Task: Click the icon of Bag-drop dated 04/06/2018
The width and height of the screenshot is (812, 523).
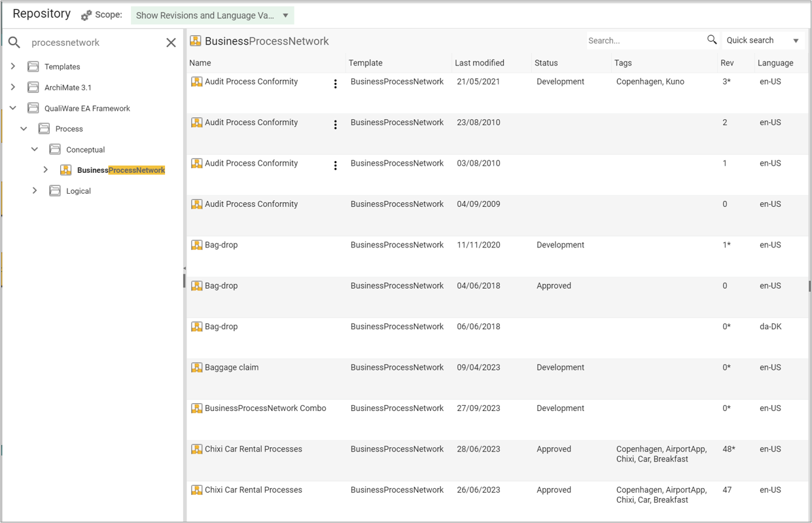Action: click(196, 286)
